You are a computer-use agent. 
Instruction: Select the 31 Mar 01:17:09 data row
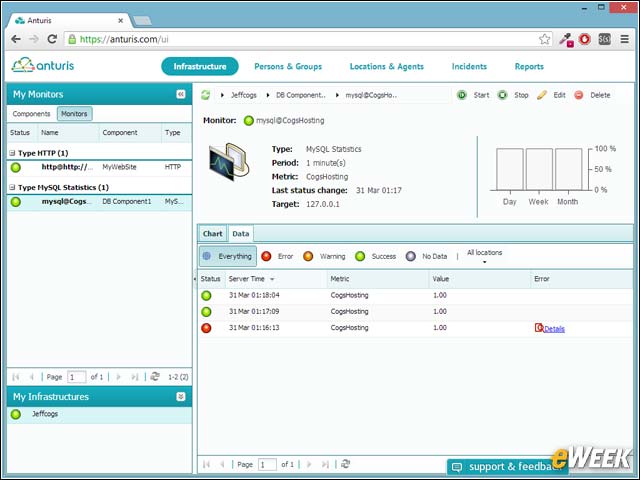coord(415,312)
